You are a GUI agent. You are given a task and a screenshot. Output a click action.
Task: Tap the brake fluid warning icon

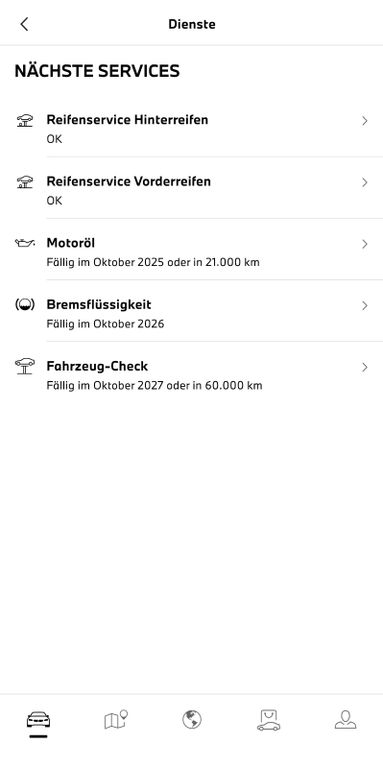coord(24,305)
